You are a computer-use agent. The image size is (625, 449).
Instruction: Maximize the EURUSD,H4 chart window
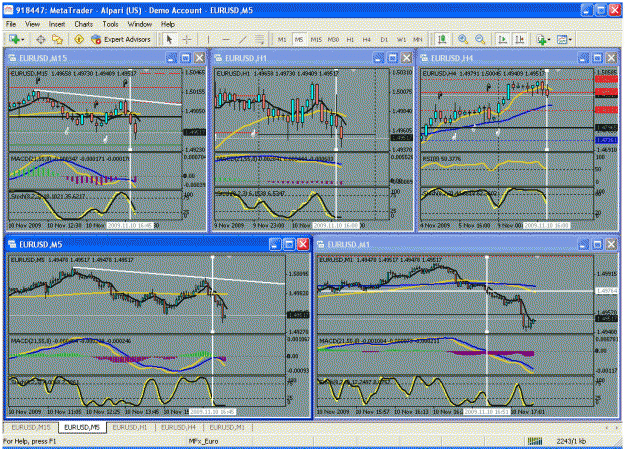[x=597, y=58]
